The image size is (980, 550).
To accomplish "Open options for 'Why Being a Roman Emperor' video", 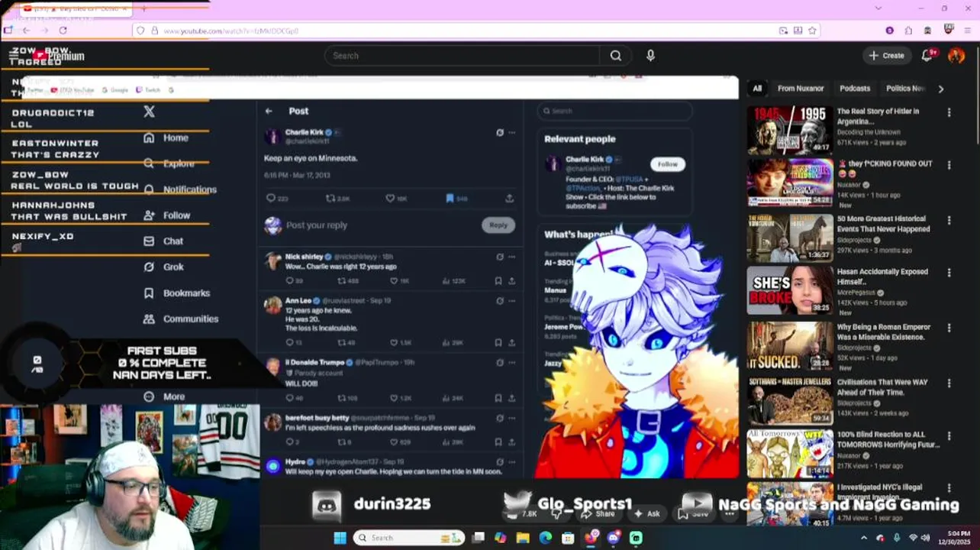I will click(949, 328).
